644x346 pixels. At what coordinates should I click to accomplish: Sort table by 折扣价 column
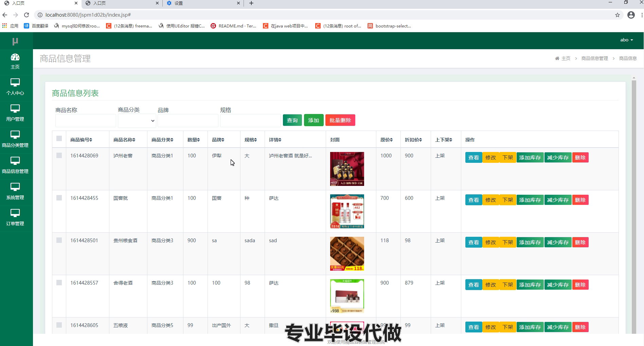(413, 140)
